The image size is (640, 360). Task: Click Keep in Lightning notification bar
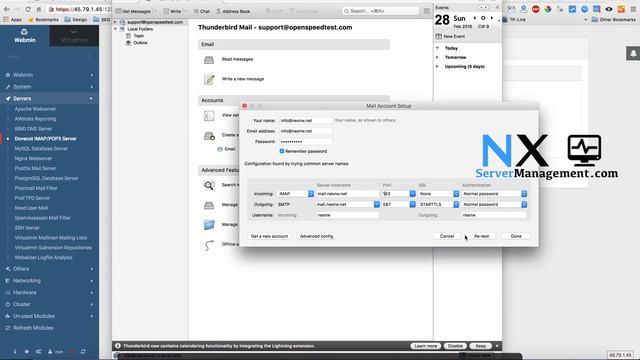[480, 346]
